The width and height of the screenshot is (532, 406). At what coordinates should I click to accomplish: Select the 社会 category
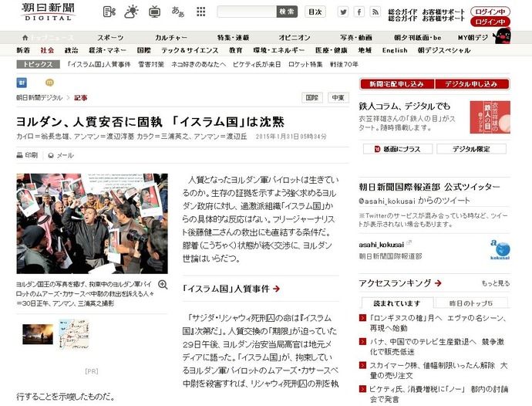click(x=47, y=50)
